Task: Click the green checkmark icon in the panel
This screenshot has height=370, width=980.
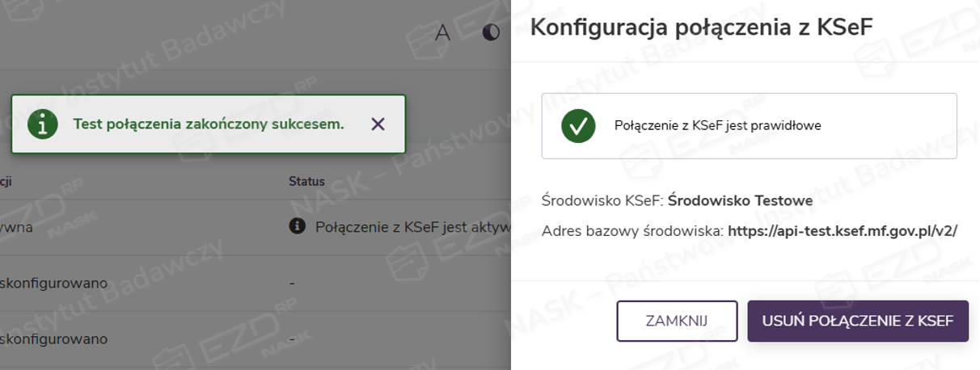Action: 578,126
